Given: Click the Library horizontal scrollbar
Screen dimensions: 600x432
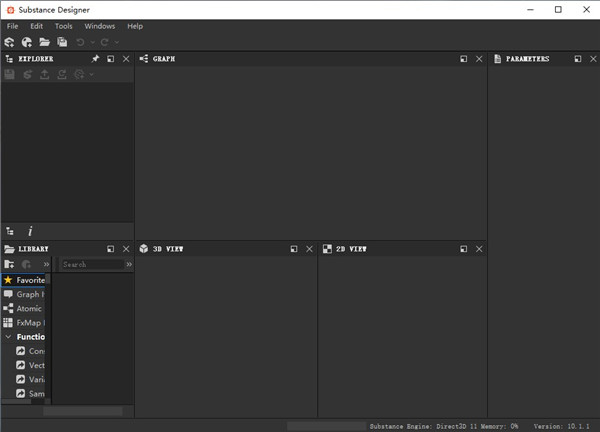Looking at the screenshot, I should pyautogui.click(x=82, y=411).
